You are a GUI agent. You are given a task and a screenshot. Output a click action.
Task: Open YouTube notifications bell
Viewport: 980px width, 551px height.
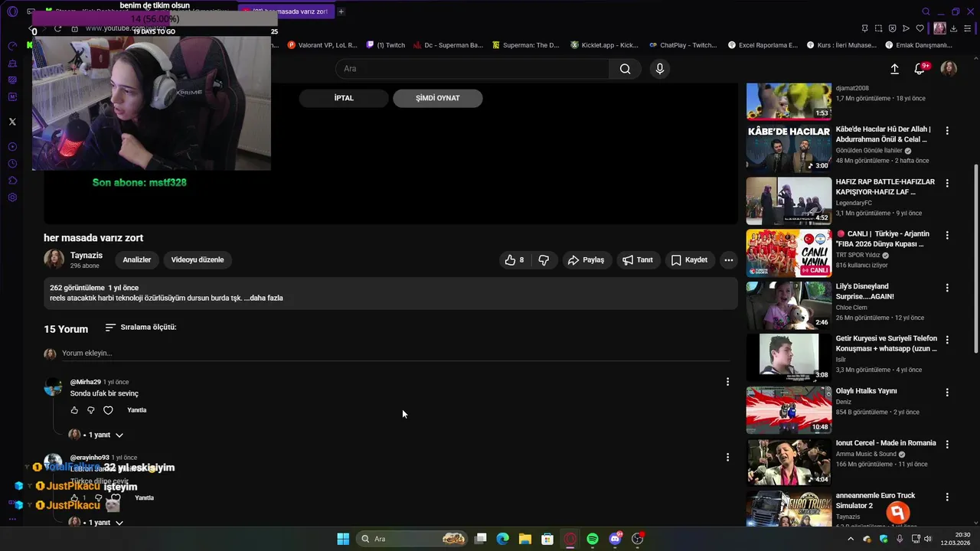pos(920,69)
